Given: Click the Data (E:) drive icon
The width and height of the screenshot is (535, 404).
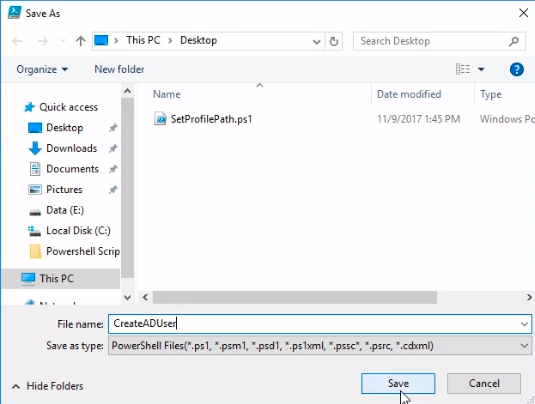Looking at the screenshot, I should coord(34,212).
